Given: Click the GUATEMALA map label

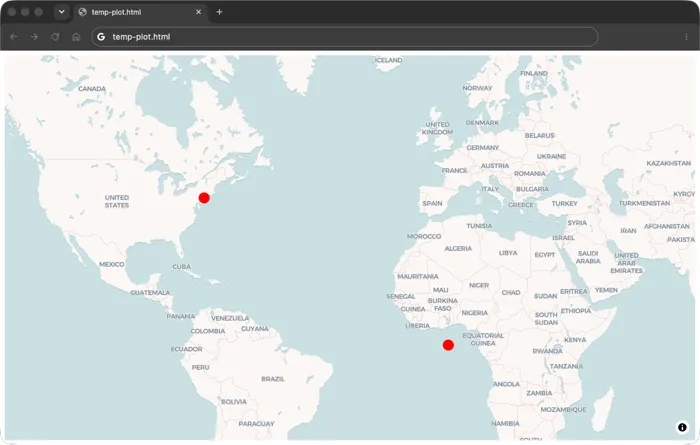Looking at the screenshot, I should click(150, 293).
